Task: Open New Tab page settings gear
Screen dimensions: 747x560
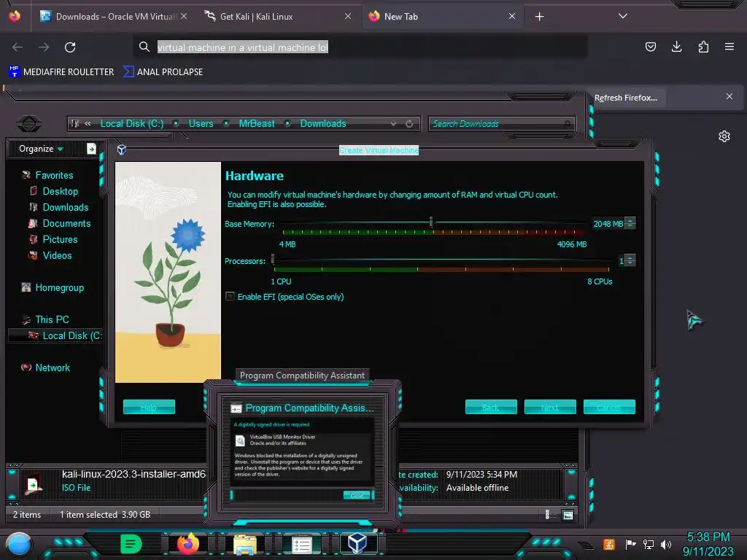Action: 724,136
